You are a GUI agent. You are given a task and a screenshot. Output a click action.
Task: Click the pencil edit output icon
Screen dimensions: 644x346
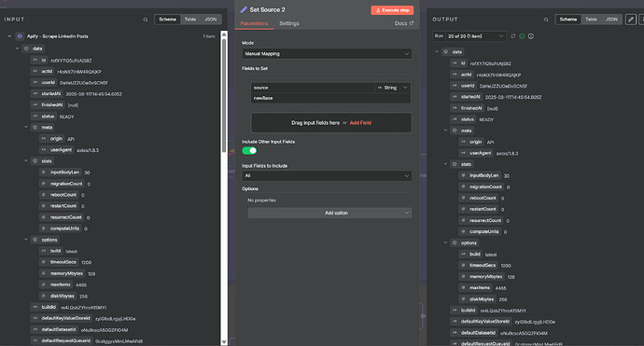coord(631,20)
